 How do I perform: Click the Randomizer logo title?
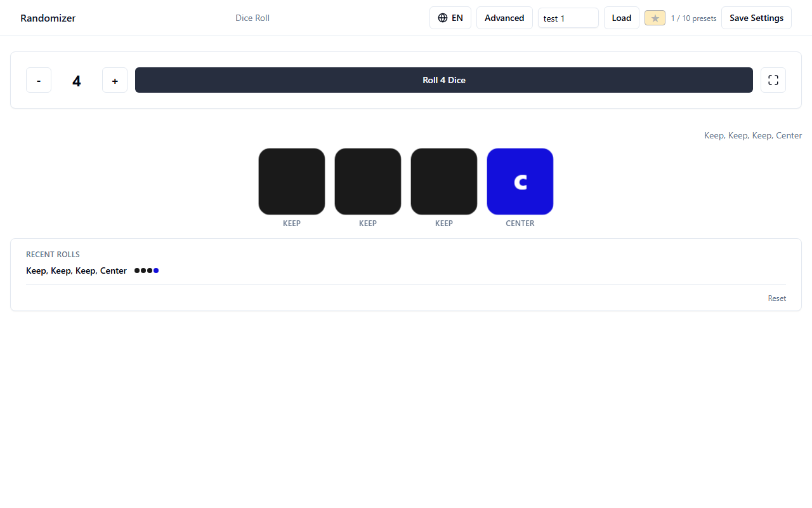tap(48, 18)
